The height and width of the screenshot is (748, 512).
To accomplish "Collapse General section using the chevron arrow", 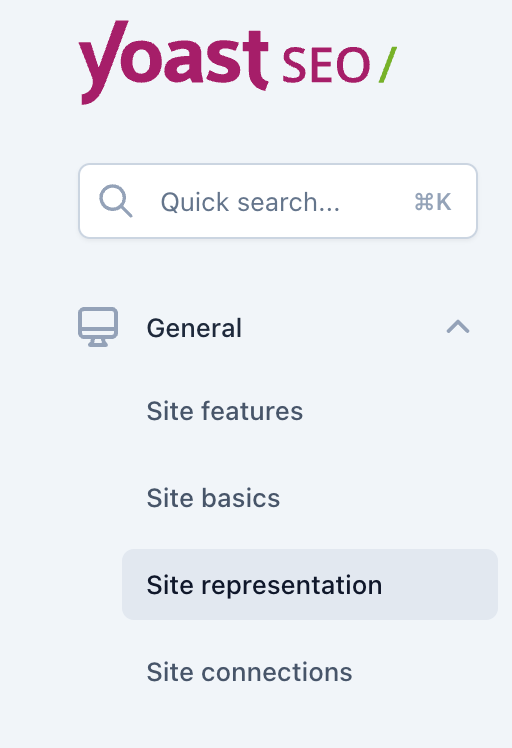I will (x=458, y=327).
